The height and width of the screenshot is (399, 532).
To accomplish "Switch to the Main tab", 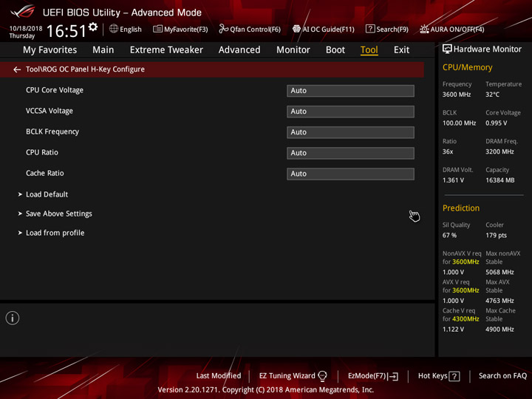I will 103,50.
